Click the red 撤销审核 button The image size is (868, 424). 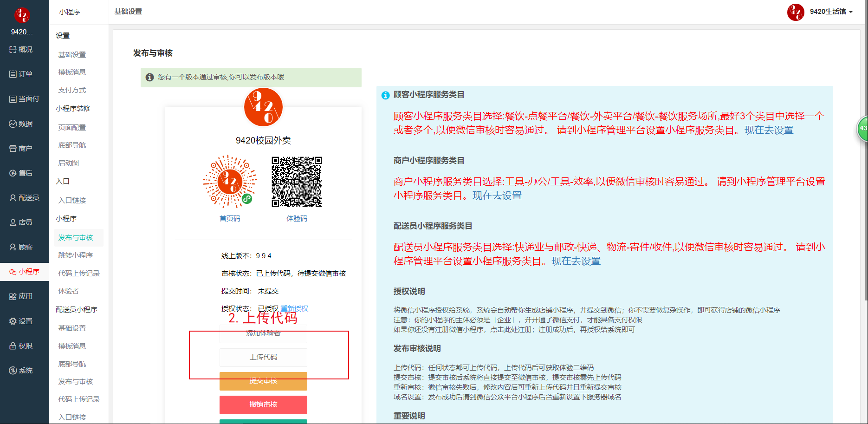pos(263,404)
